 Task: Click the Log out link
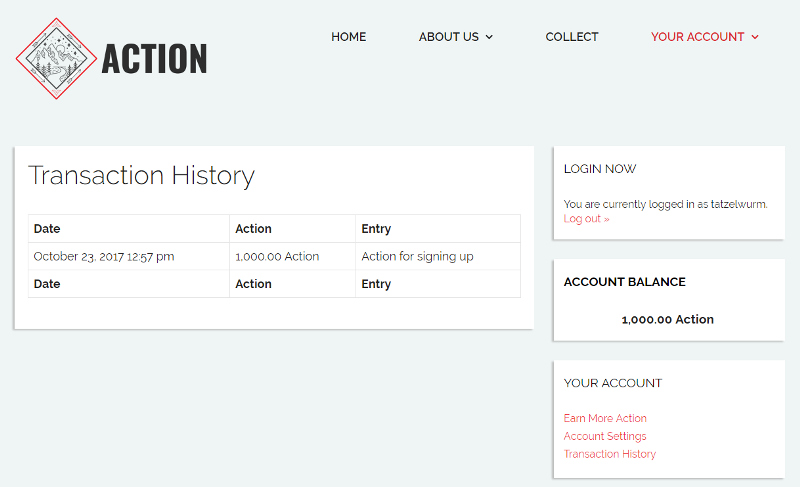coord(586,219)
